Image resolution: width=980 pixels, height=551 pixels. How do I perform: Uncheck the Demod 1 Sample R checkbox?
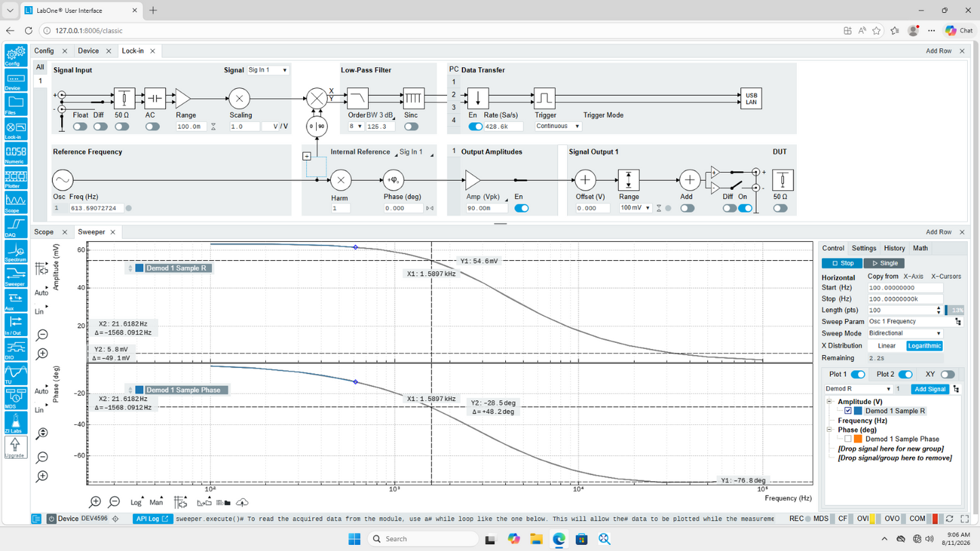tap(848, 411)
